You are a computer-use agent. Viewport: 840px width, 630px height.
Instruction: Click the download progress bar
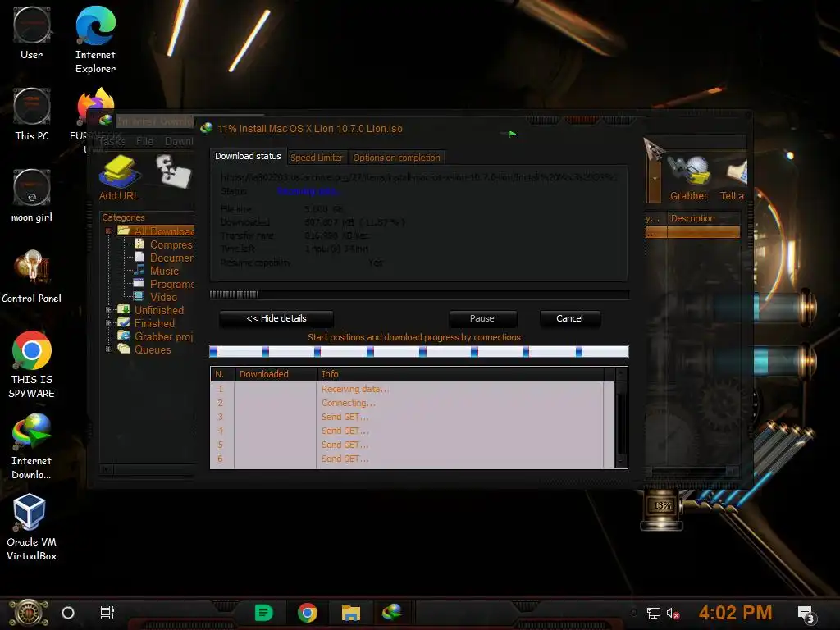coord(419,294)
